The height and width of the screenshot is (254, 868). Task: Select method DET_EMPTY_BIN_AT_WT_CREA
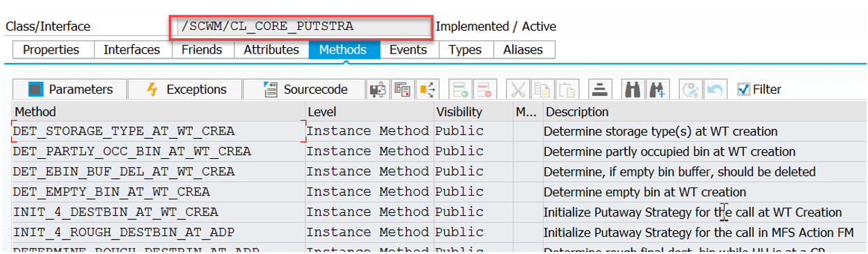[159, 192]
